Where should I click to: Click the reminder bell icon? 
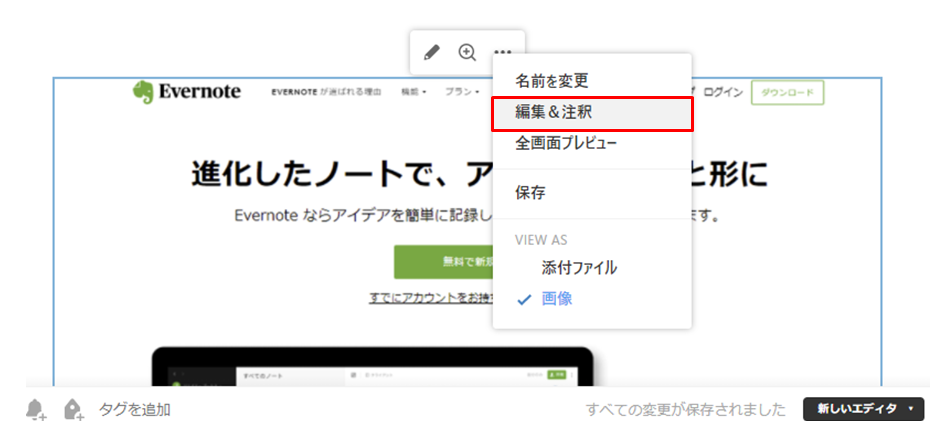pyautogui.click(x=35, y=410)
